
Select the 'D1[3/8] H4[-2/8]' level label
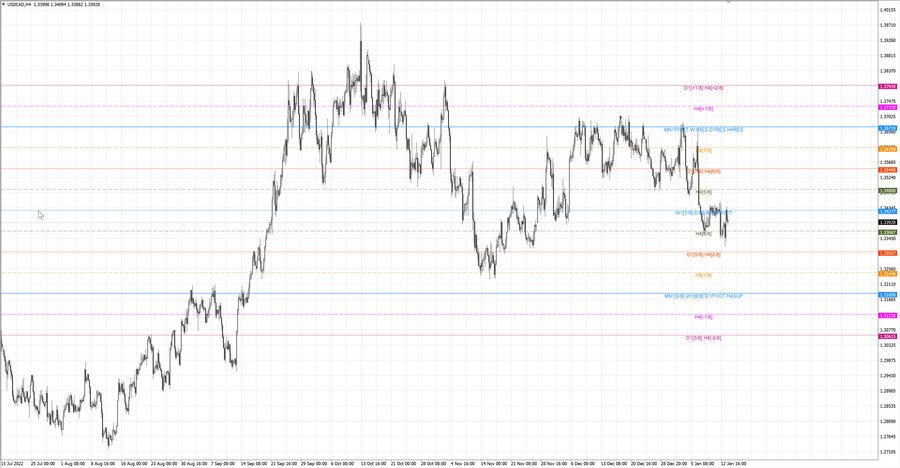pos(703,338)
